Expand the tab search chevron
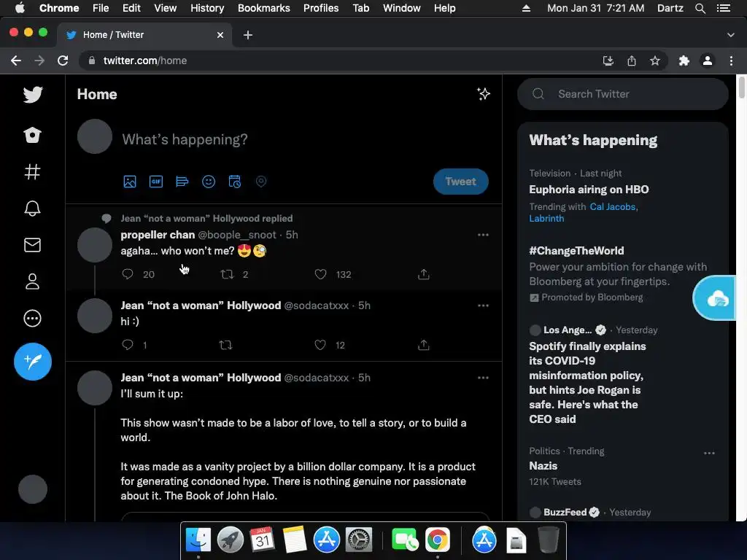747x560 pixels. [x=730, y=35]
